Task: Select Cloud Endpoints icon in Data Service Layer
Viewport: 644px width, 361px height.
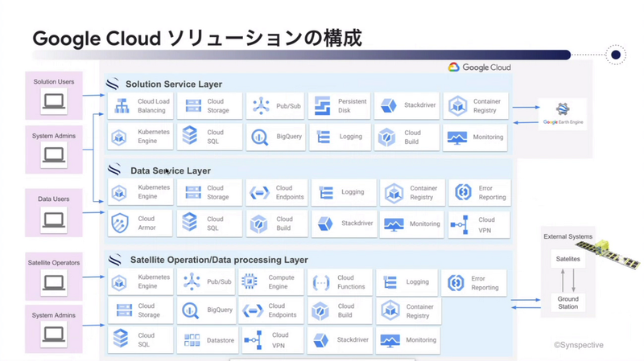Action: [259, 192]
